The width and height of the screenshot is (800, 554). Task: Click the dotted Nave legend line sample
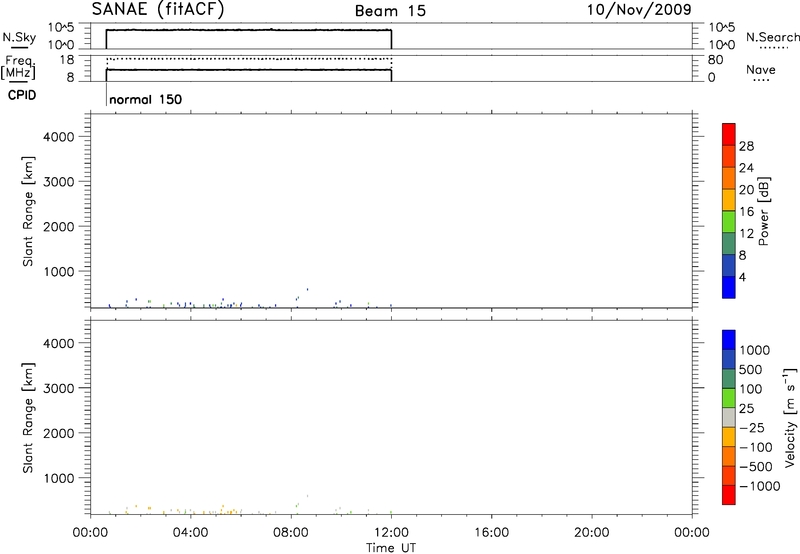tap(762, 81)
